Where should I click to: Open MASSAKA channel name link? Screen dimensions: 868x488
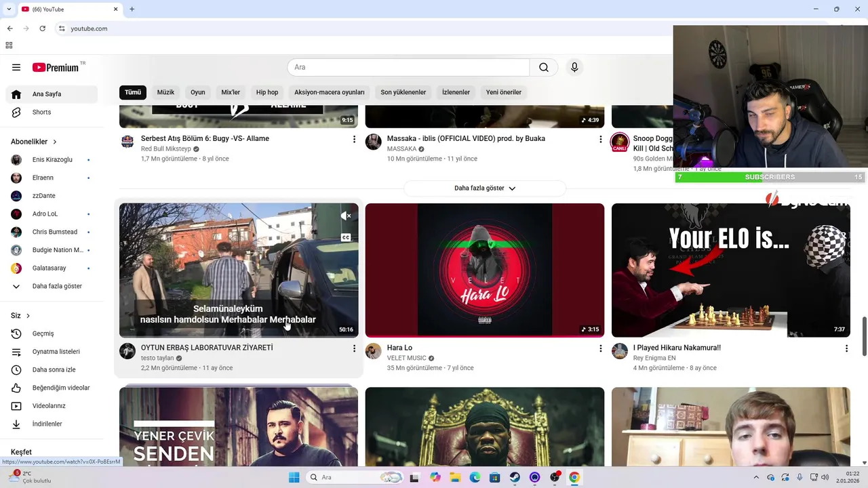click(401, 148)
